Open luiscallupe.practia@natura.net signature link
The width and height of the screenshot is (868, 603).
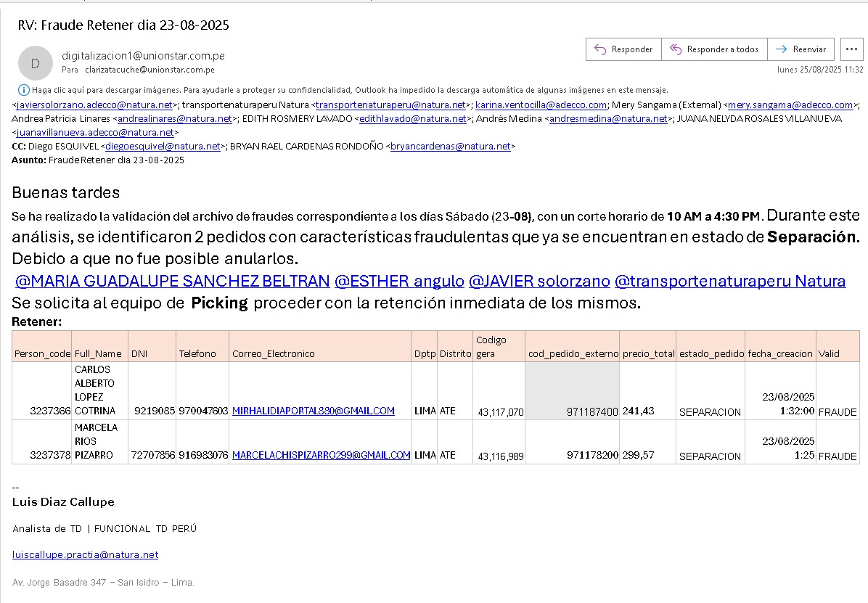click(x=85, y=555)
